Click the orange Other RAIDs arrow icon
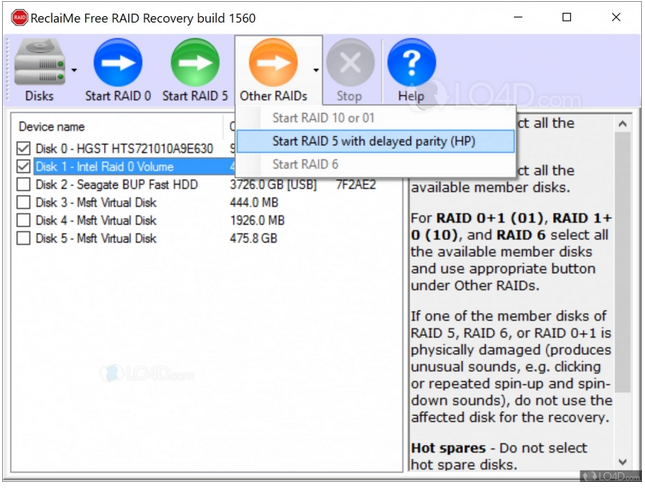 (x=273, y=63)
